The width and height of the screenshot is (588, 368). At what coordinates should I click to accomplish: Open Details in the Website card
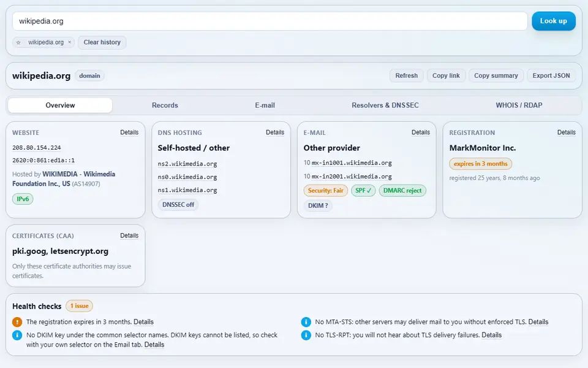(x=129, y=132)
